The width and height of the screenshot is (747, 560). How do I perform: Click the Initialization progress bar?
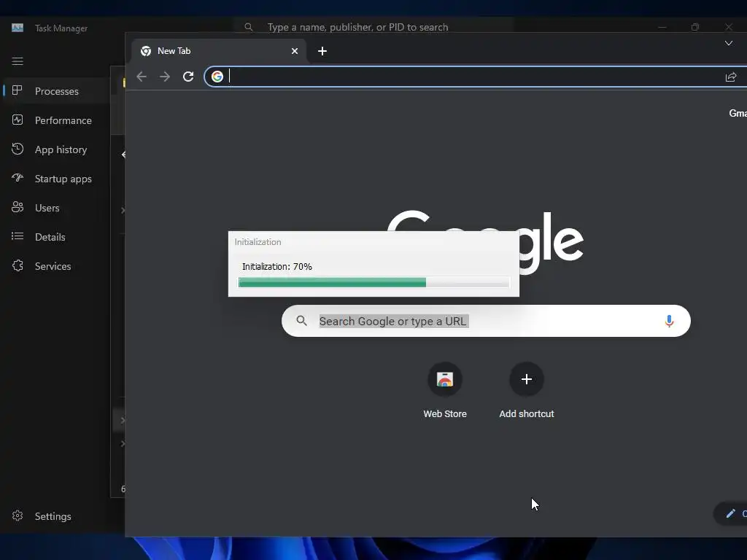point(374,282)
